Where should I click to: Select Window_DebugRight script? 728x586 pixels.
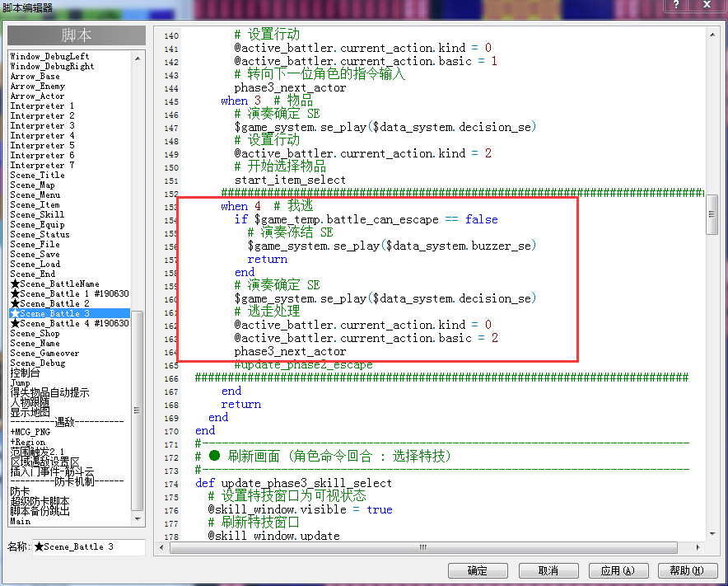coord(52,66)
